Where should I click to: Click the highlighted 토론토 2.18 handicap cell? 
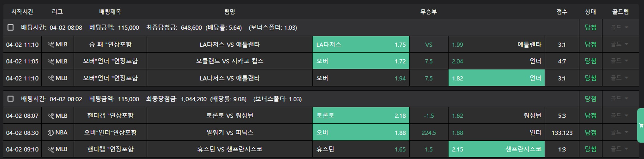(x=361, y=116)
